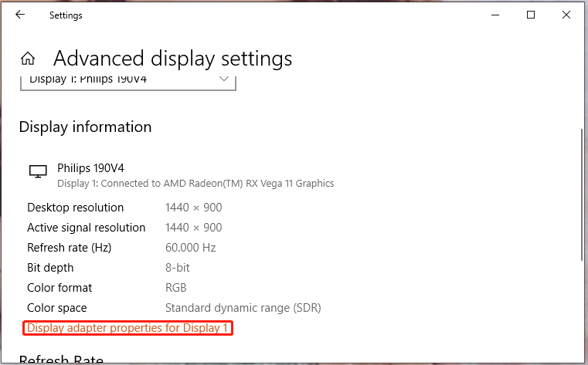Click the Bit depth label
The height and width of the screenshot is (365, 588).
tap(50, 268)
